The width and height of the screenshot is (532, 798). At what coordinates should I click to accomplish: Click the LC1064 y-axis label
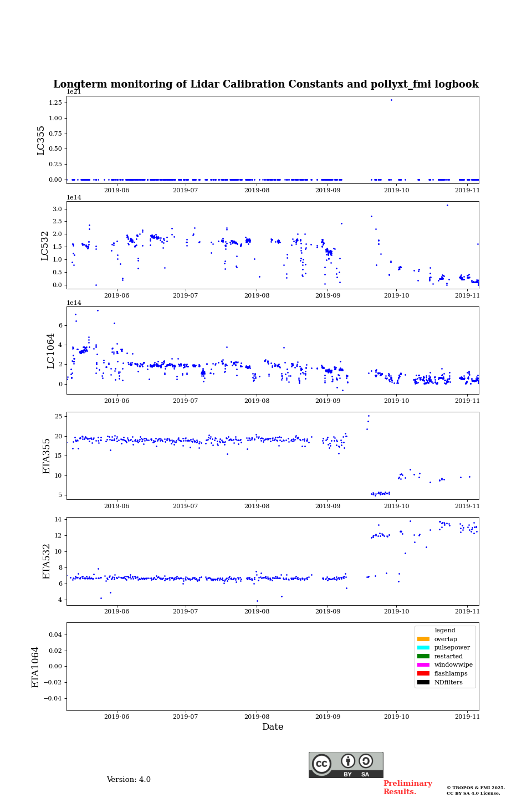point(51,350)
